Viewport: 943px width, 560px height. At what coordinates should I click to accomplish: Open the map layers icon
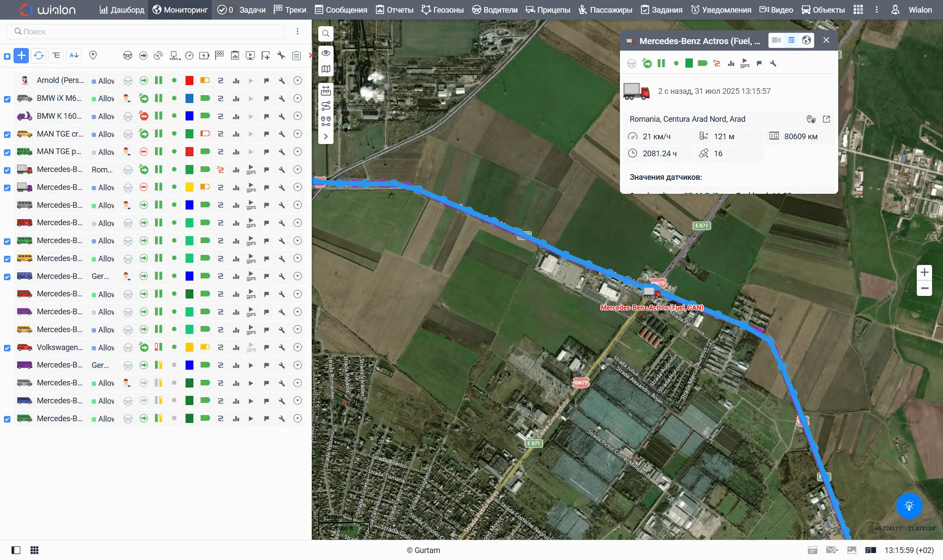pyautogui.click(x=326, y=69)
